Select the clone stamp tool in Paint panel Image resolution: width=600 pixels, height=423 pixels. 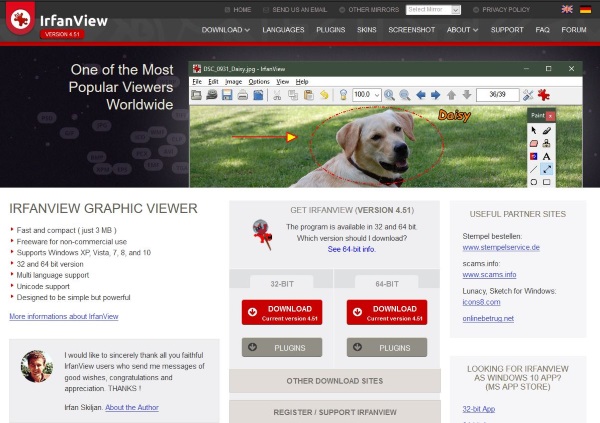(547, 144)
